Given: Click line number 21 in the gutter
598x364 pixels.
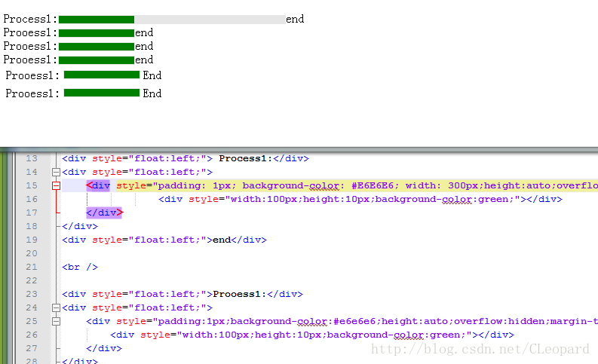Looking at the screenshot, I should click(32, 268).
